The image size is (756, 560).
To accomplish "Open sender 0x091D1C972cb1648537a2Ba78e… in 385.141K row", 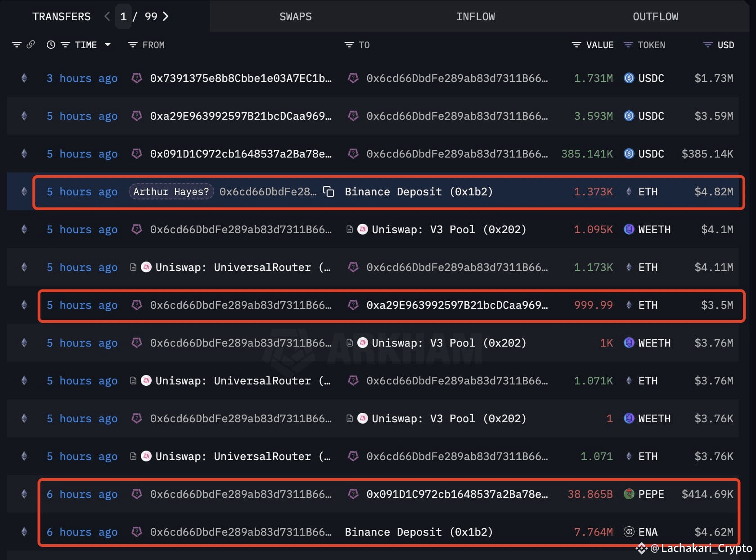I will coord(241,154).
